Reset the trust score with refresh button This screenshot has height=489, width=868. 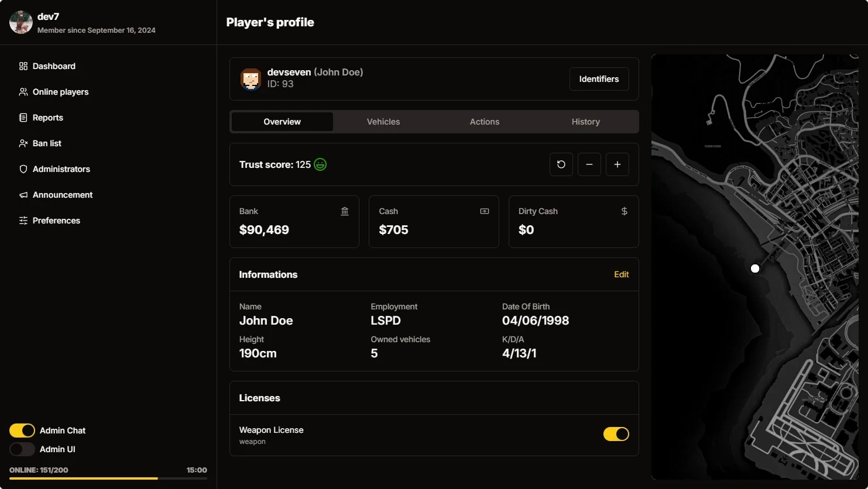tap(561, 164)
